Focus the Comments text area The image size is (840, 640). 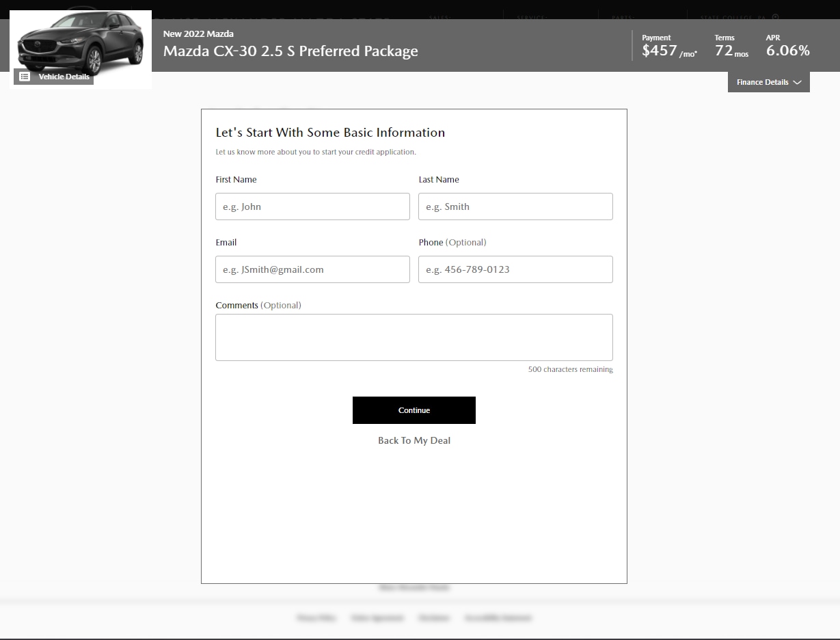coord(414,337)
